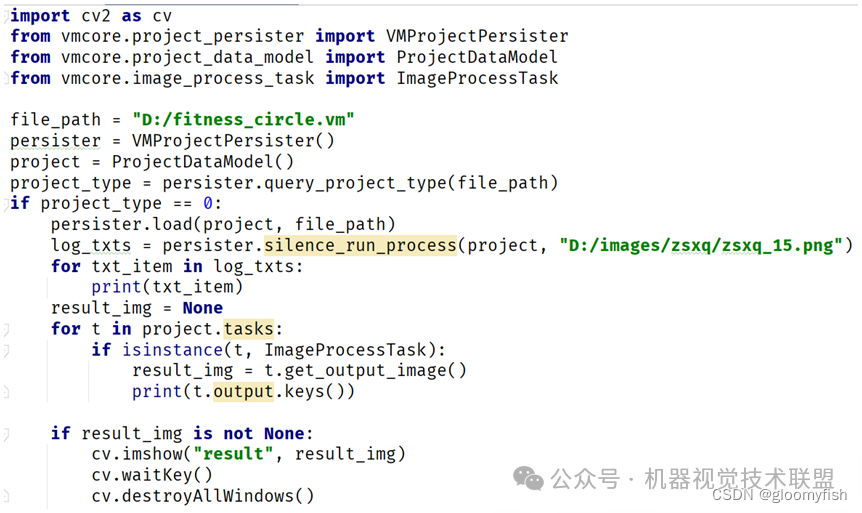The width and height of the screenshot is (862, 513).
Task: Click the "D:/images/zsxq/zsxq_15.png" path string
Action: click(x=701, y=245)
